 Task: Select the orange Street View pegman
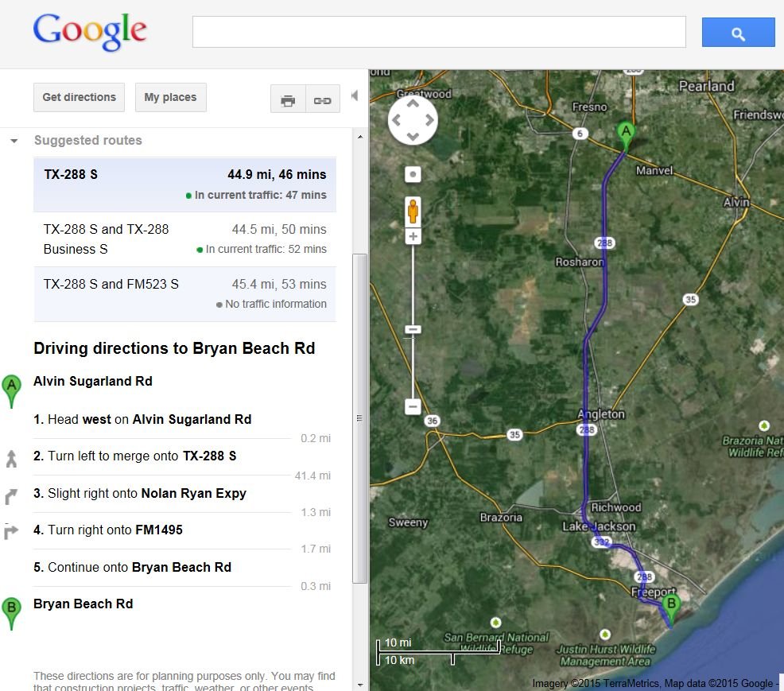413,212
